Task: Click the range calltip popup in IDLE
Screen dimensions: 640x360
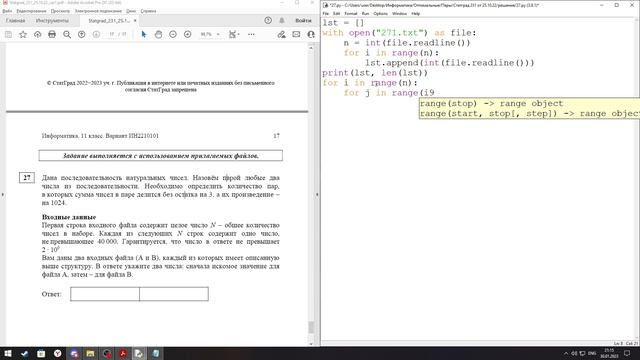Action: (529, 109)
